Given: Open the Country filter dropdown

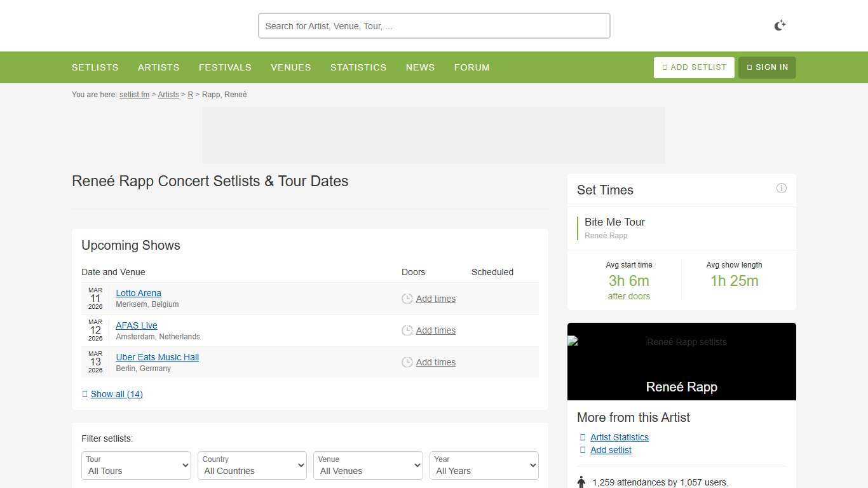Looking at the screenshot, I should (x=252, y=465).
